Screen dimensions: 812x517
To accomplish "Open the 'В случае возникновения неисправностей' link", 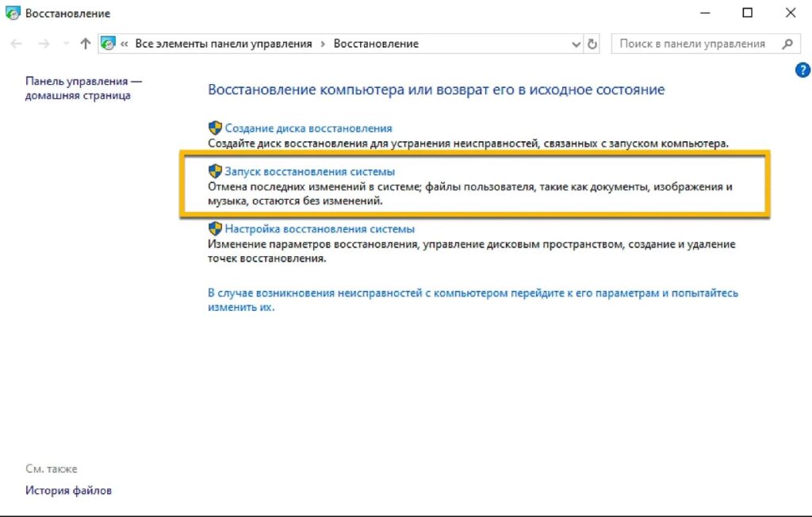I will 473,300.
